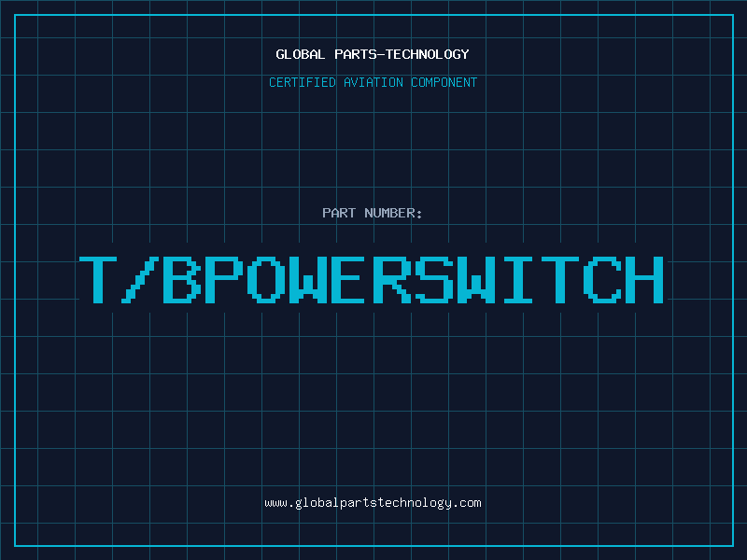Open the www.globalpartstechnology.com link
This screenshot has width=747, height=560.
(373, 503)
